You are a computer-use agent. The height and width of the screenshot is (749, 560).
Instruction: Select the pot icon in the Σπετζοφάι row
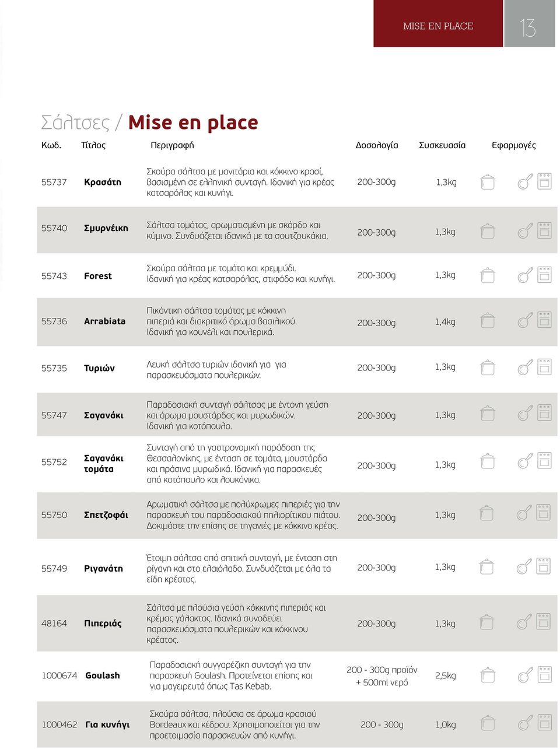[487, 513]
